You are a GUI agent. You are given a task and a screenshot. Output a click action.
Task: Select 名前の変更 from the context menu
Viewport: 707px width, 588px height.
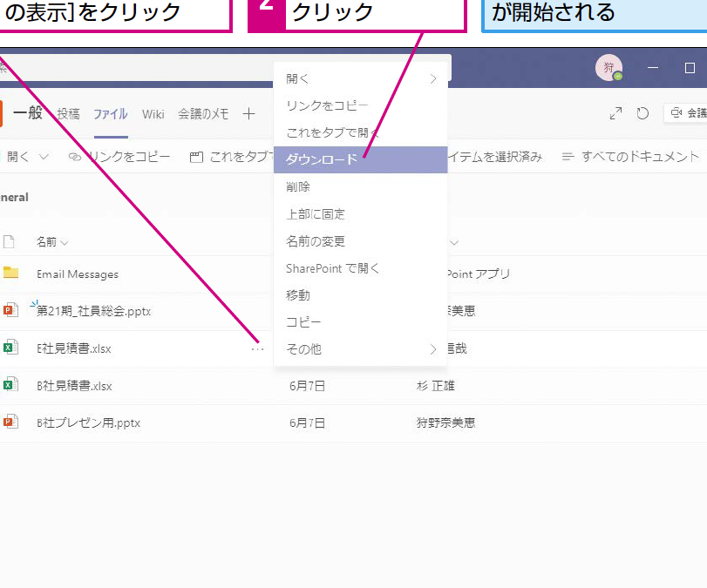pos(316,241)
